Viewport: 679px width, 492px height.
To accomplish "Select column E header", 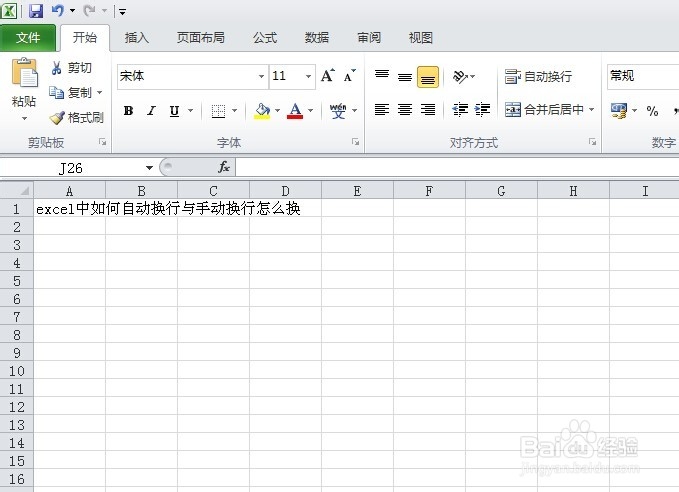I will 357,191.
